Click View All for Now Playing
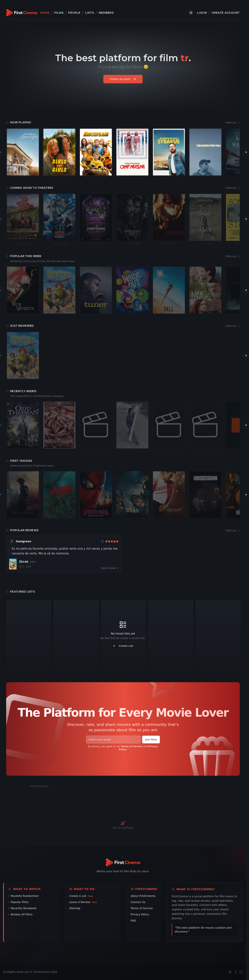This screenshot has width=249, height=980. click(x=232, y=123)
